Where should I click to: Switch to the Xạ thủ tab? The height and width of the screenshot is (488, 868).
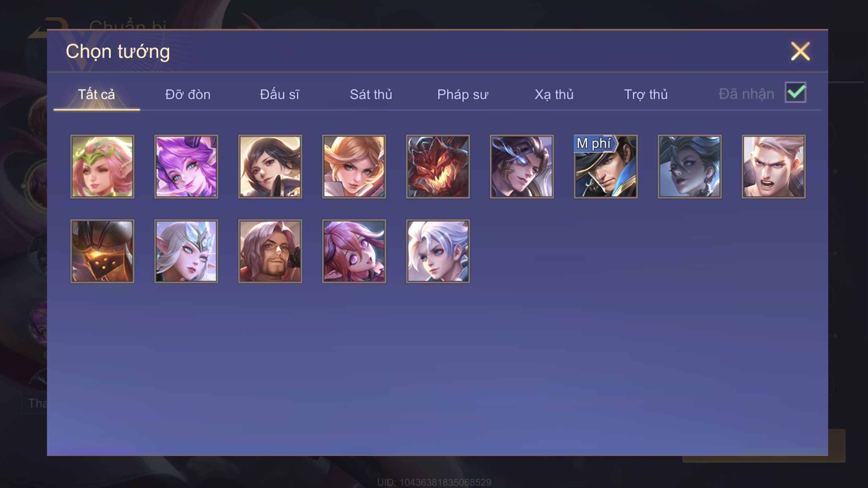(554, 95)
